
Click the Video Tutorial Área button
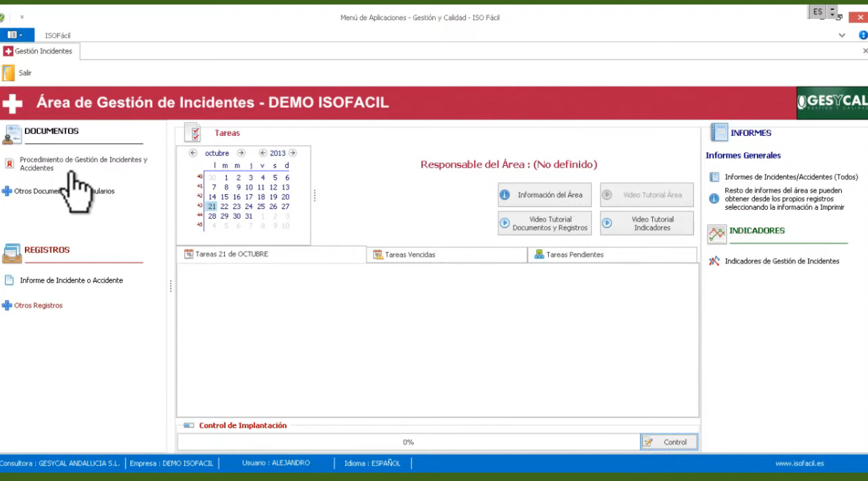(647, 195)
